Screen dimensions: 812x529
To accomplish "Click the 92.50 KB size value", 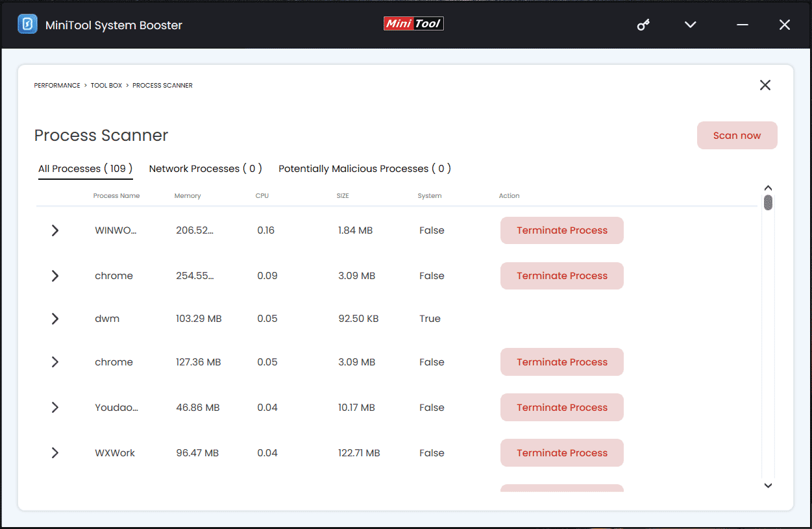I will pos(358,319).
